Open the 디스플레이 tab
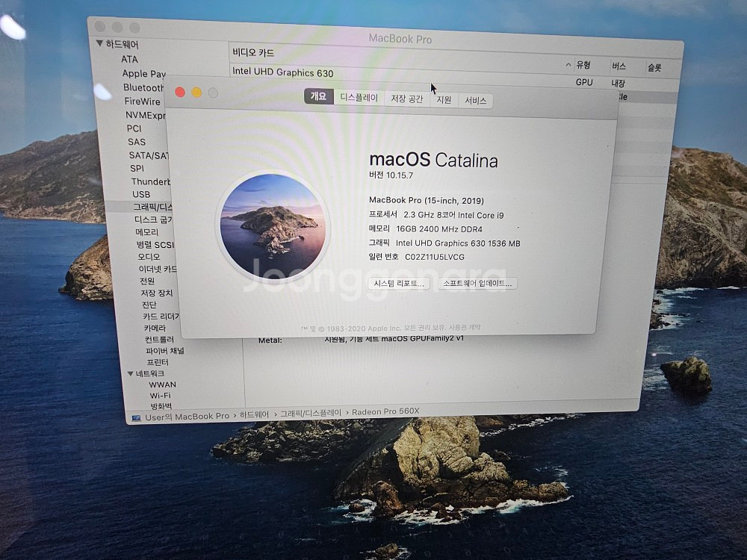 tap(359, 98)
